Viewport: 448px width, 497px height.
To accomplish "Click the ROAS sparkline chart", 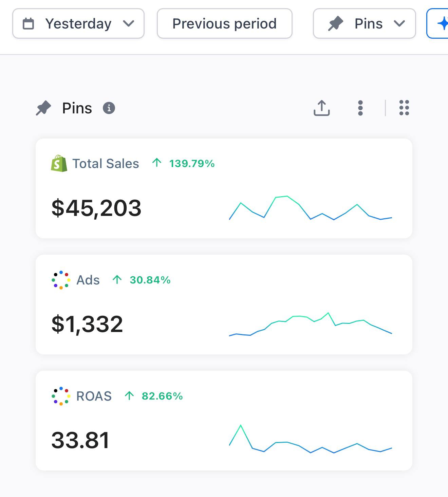I will point(311,439).
